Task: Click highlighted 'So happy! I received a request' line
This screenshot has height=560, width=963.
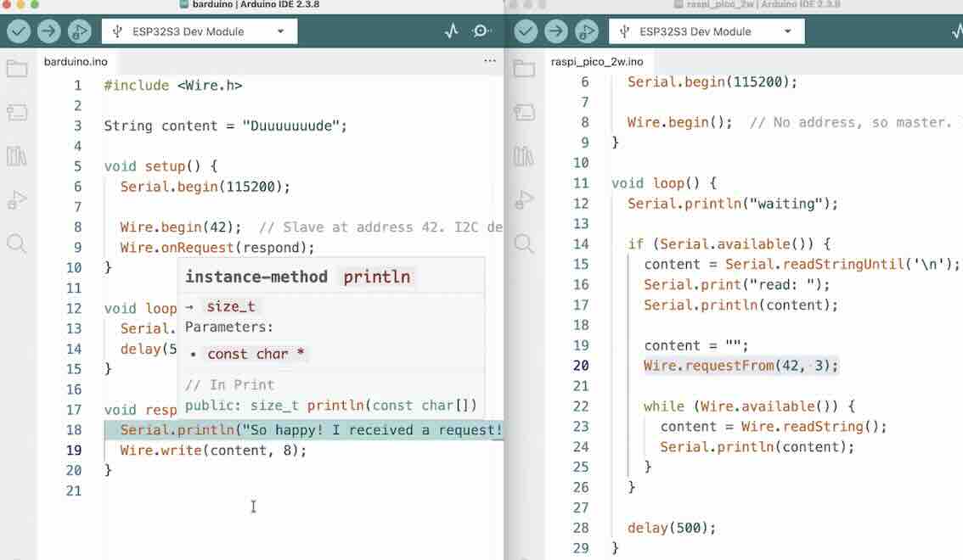Action: pyautogui.click(x=304, y=430)
